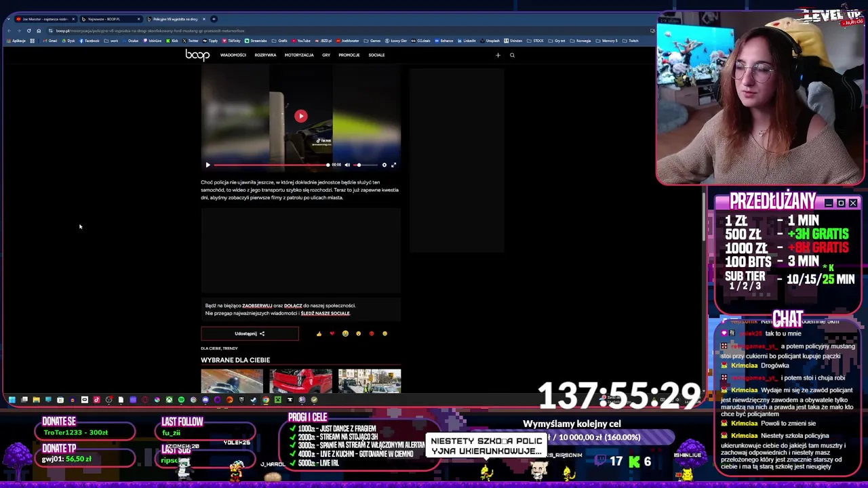Open Aplikacje apps shortcut in bookmarks

pyautogui.click(x=17, y=41)
